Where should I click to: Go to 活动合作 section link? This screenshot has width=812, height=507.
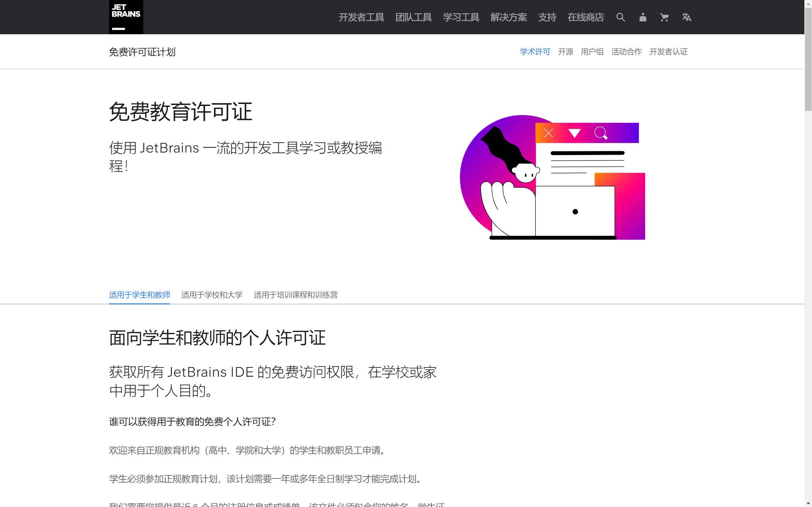[x=626, y=52]
